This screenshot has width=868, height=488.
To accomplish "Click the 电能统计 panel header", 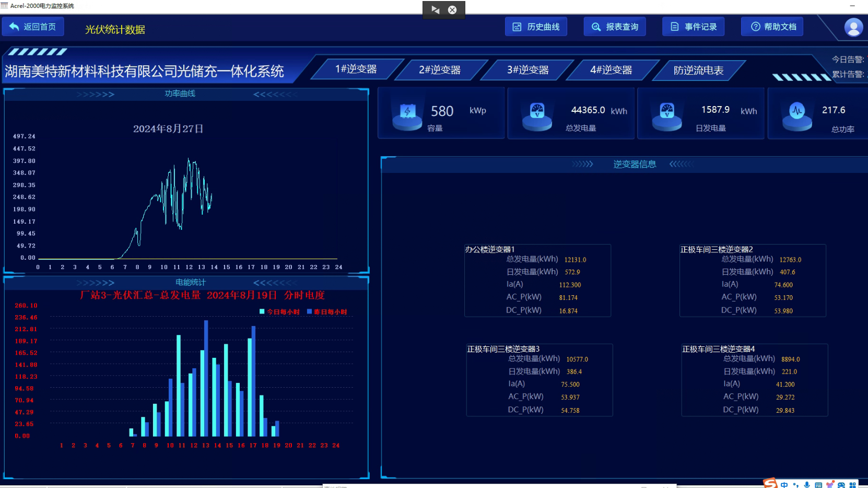I will pos(191,282).
